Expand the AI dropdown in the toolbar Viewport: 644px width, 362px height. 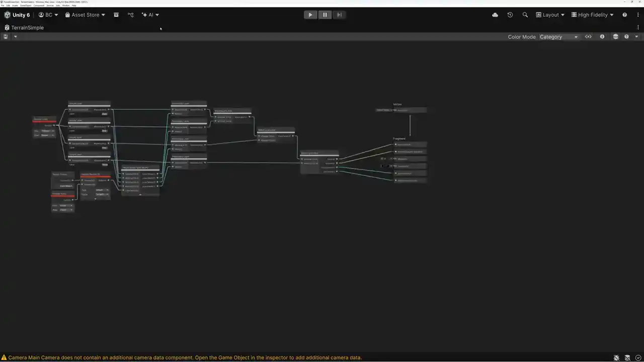coord(151,15)
